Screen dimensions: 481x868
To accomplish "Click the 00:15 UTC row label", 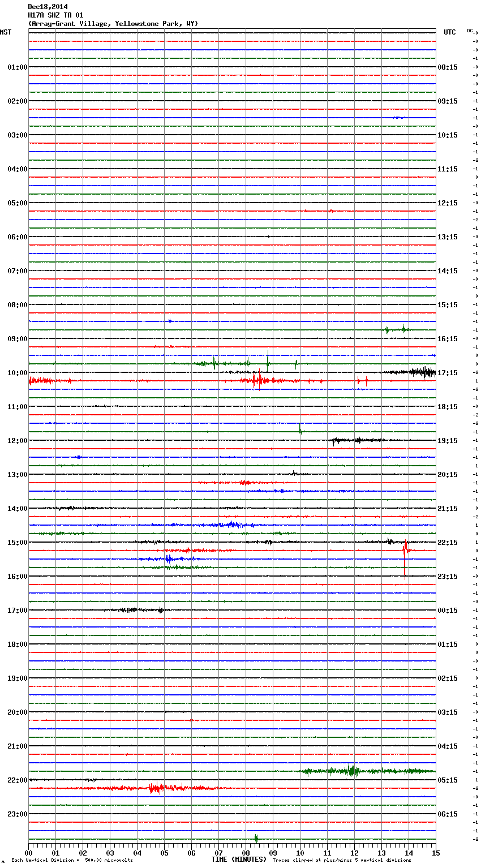I will (448, 611).
